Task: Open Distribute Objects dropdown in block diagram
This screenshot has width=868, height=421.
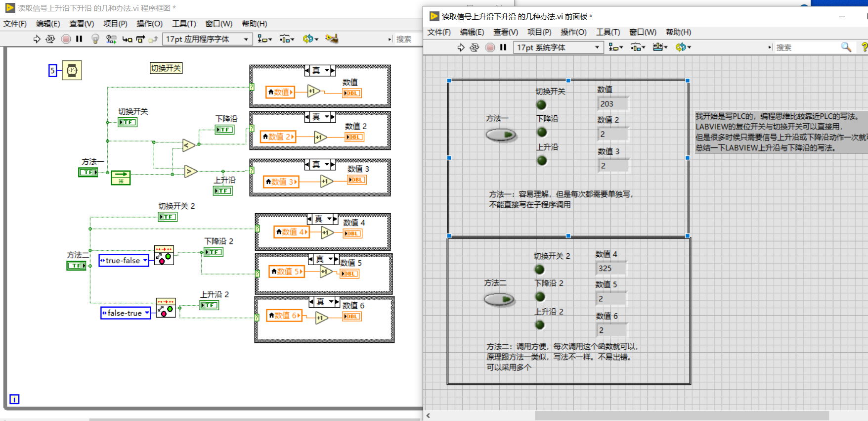Action: (x=287, y=39)
